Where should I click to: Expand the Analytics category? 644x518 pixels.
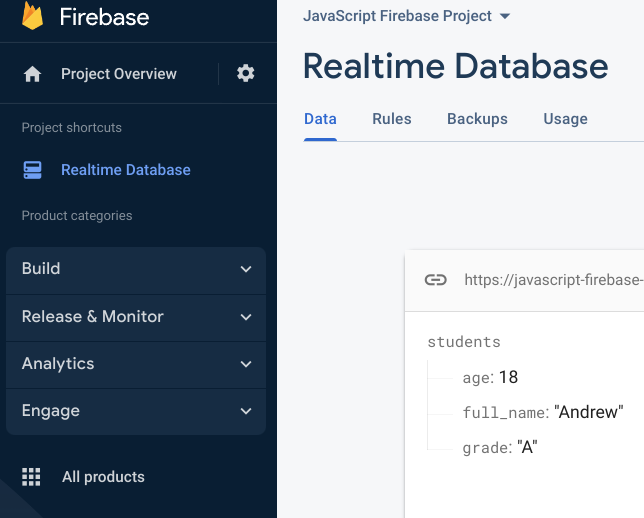[x=136, y=364]
